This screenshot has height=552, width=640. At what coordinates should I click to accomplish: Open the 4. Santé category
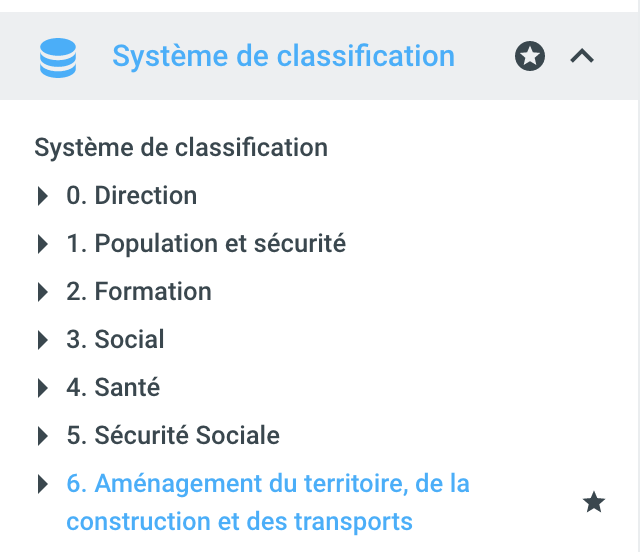point(113,388)
